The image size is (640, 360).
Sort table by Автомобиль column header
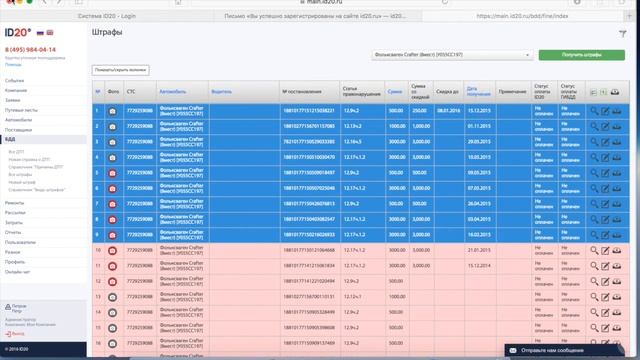point(173,92)
